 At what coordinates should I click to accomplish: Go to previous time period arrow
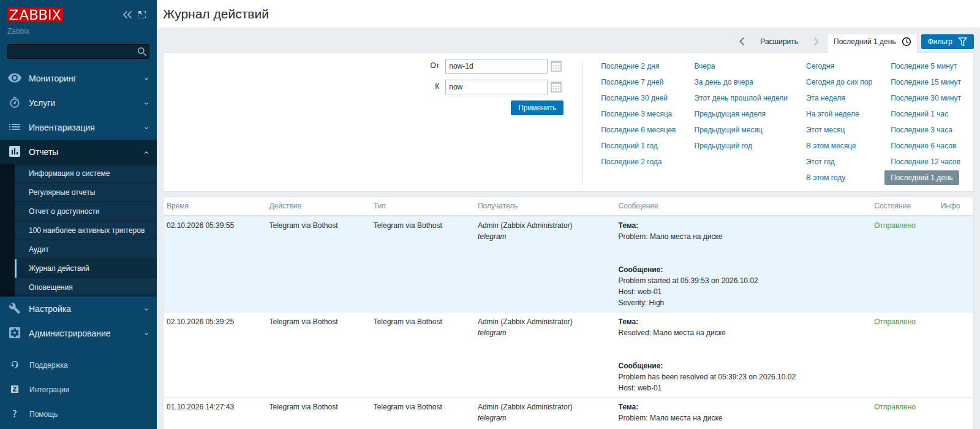tap(742, 42)
